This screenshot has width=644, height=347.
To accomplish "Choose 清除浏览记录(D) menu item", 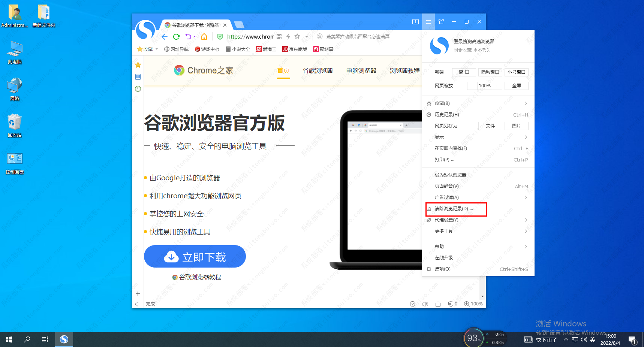I will click(478, 209).
